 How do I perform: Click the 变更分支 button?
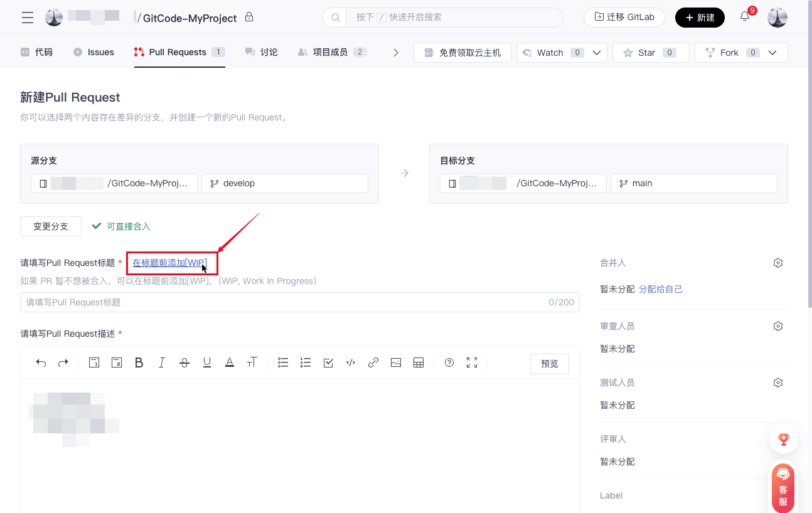coord(51,226)
